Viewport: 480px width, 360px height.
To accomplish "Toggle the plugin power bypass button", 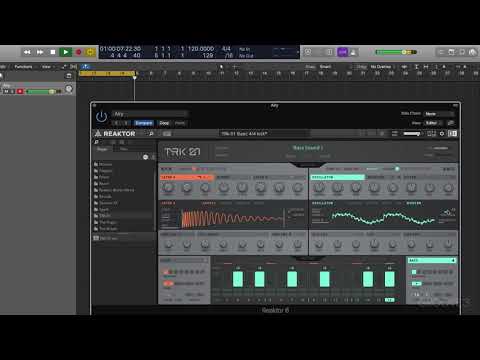I will (101, 117).
